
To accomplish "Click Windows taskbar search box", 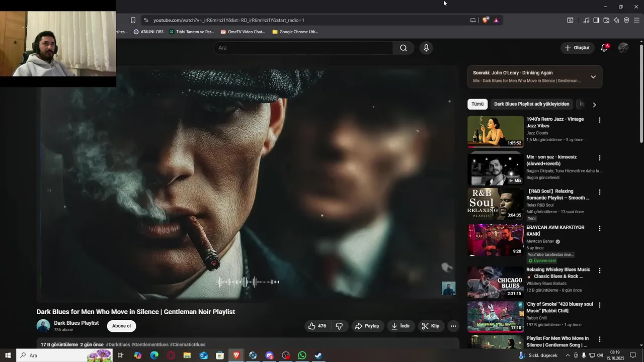I will pos(64,355).
